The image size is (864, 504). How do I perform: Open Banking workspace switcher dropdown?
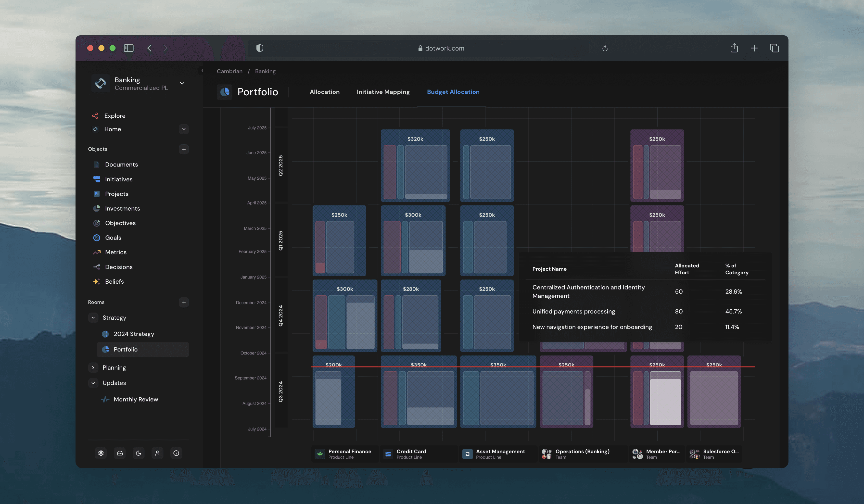(182, 83)
